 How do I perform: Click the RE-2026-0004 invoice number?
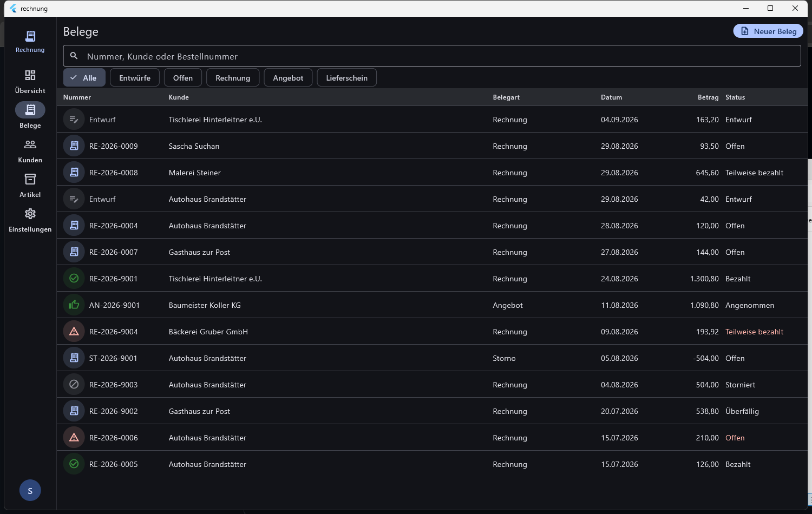tap(114, 226)
